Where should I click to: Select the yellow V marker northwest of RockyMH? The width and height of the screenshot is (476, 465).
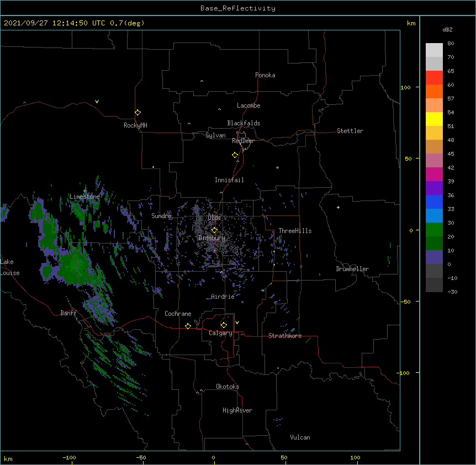tap(97, 102)
